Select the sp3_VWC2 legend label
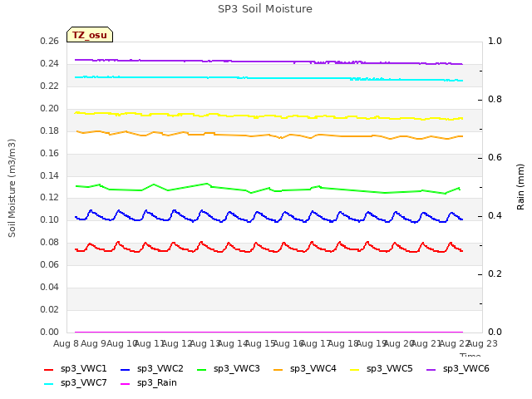 click(160, 369)
